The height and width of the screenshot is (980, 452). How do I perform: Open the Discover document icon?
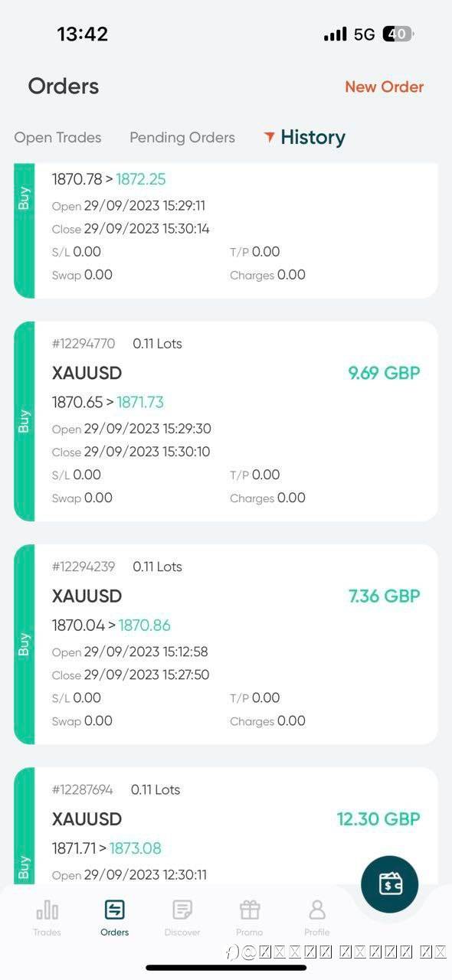182,910
